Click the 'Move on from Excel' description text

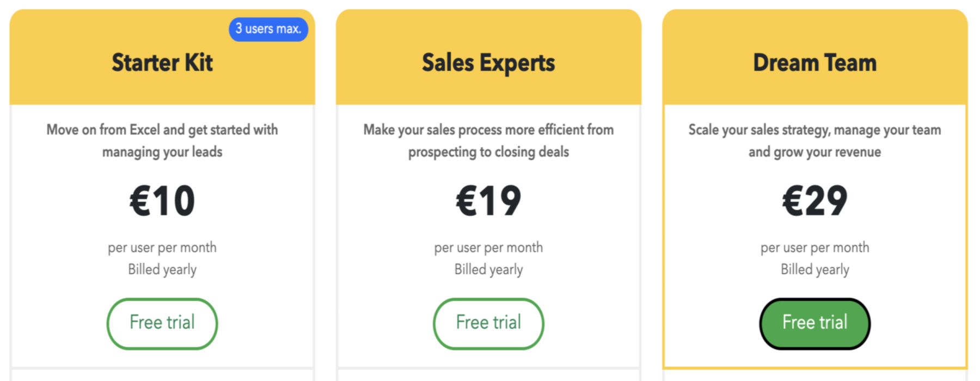[162, 141]
